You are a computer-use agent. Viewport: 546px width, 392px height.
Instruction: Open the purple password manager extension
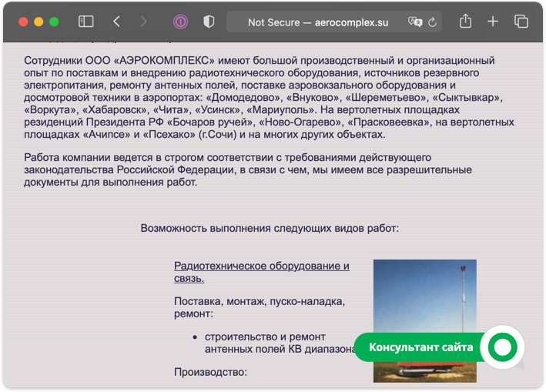click(180, 22)
